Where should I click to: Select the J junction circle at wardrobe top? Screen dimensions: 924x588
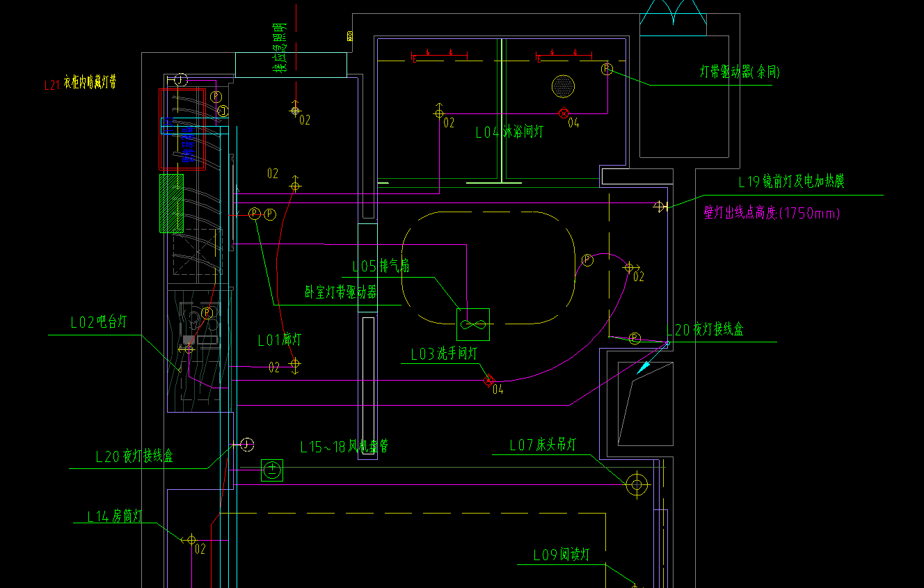[x=182, y=79]
